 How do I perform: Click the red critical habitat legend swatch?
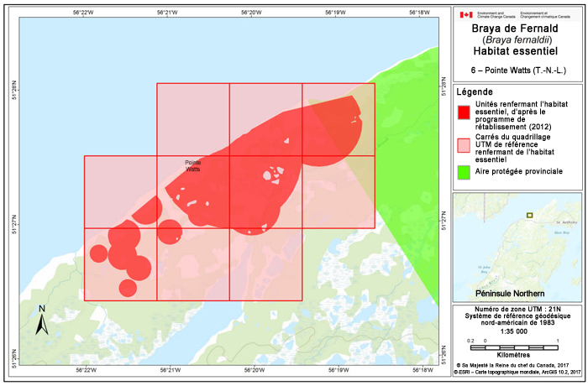coord(462,111)
